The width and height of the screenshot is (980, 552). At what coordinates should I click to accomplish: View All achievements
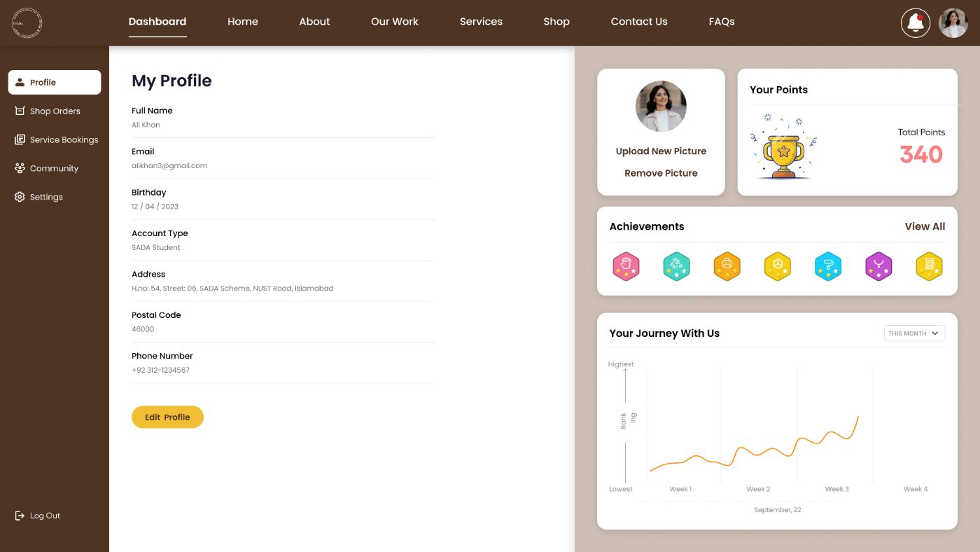click(925, 226)
